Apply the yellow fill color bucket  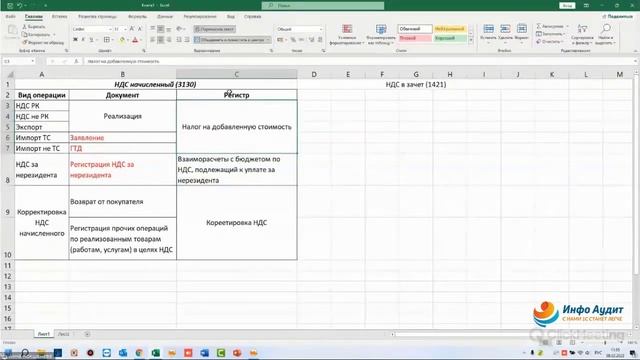click(122, 40)
